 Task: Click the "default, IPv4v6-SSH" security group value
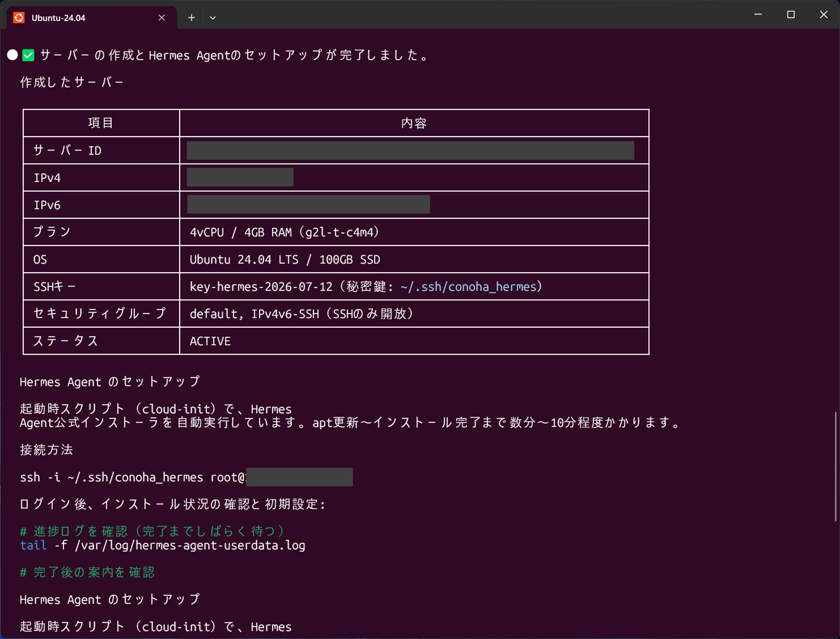[x=254, y=314]
